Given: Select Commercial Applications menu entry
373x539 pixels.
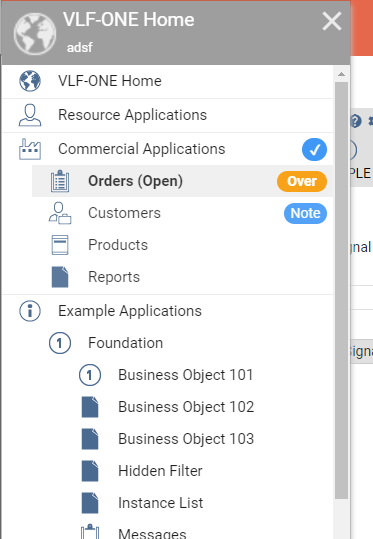Looking at the screenshot, I should pyautogui.click(x=168, y=149).
